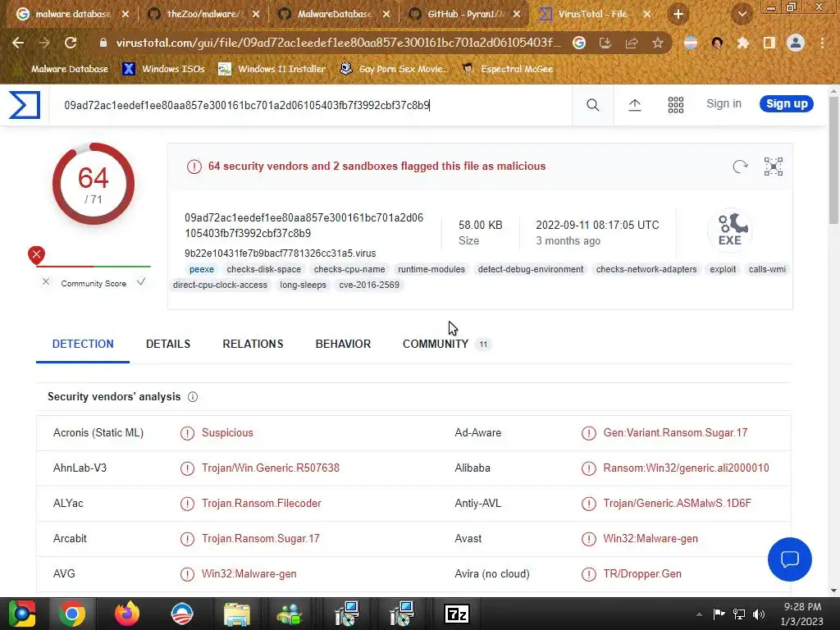
Task: Open the blue chat bubble button
Action: point(790,559)
